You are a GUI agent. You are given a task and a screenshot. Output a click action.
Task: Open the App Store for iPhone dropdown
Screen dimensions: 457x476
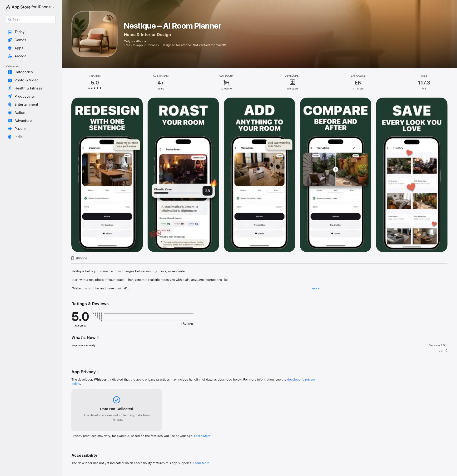[x=30, y=7]
